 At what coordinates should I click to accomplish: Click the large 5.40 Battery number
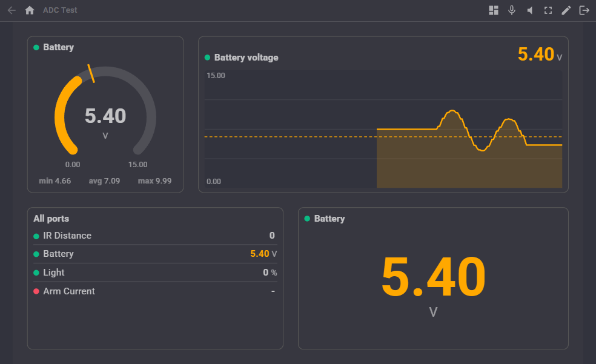click(x=433, y=277)
